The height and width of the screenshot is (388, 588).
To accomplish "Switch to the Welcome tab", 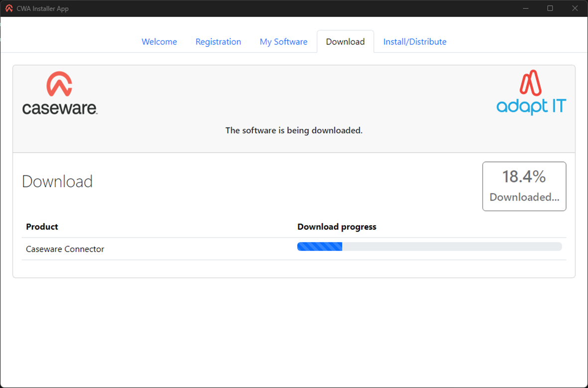I will point(159,42).
